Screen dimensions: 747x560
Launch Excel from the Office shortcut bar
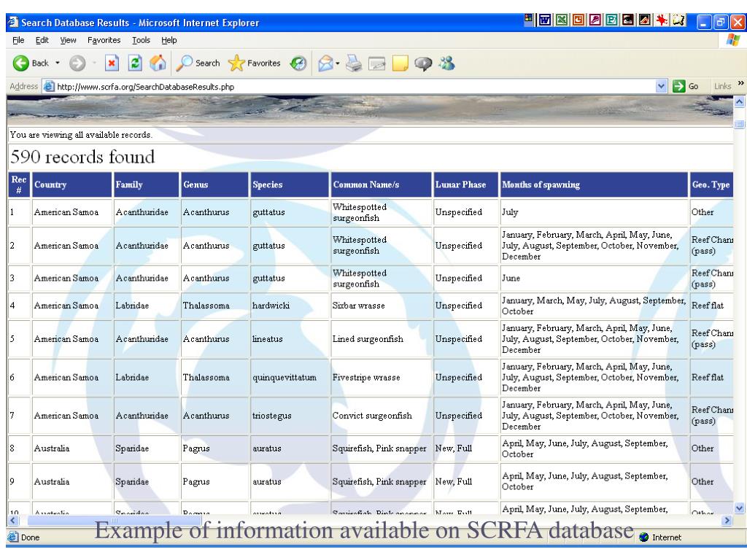click(562, 20)
